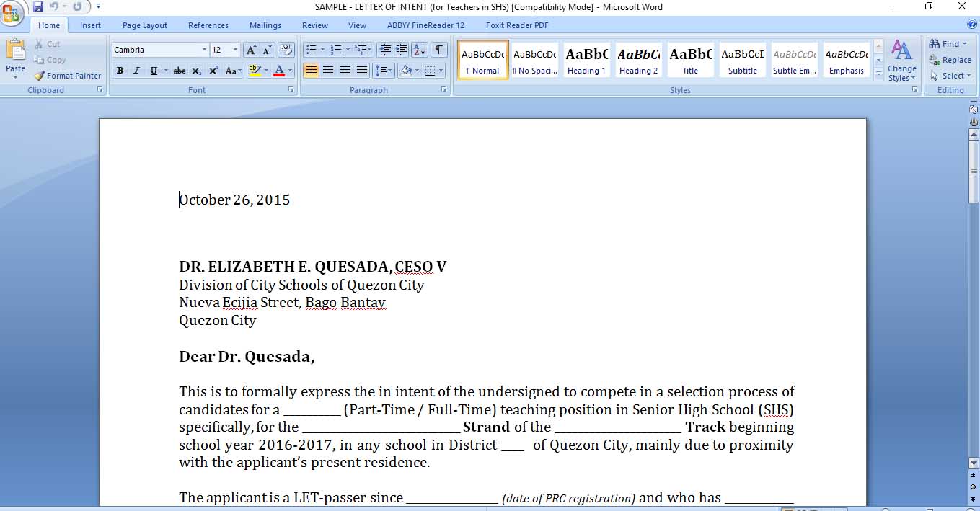This screenshot has width=980, height=511.
Task: Align paragraph text to the right
Action: [x=345, y=71]
